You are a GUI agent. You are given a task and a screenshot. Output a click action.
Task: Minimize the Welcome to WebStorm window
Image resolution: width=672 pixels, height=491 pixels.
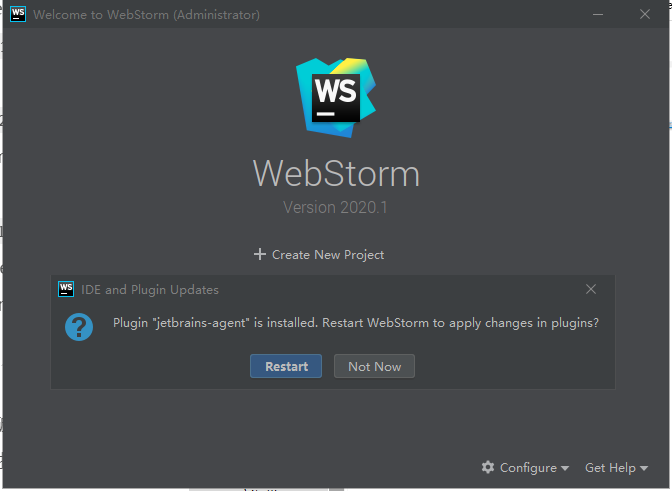point(597,15)
